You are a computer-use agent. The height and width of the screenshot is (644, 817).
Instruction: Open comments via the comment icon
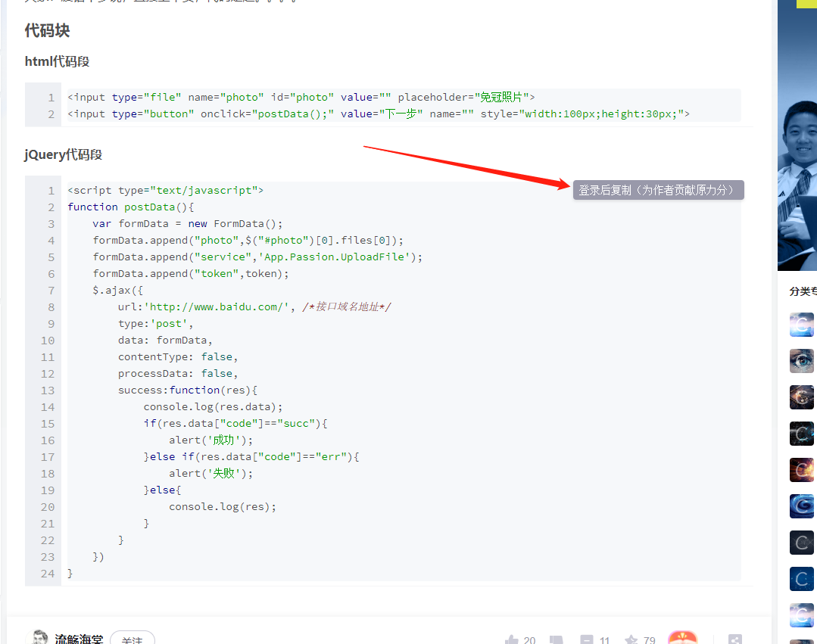(587, 640)
